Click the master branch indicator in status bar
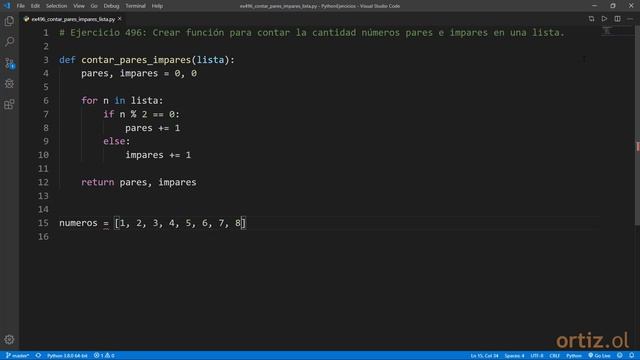The image size is (640, 360). [17, 356]
